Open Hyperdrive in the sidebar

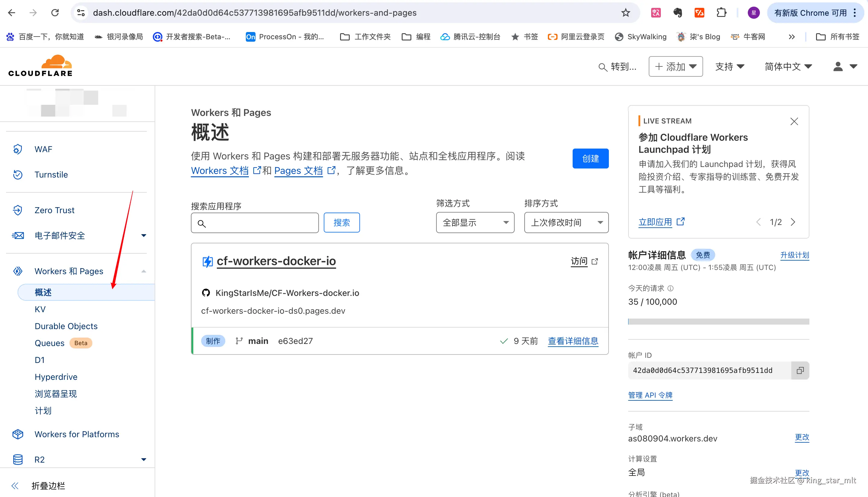point(56,377)
